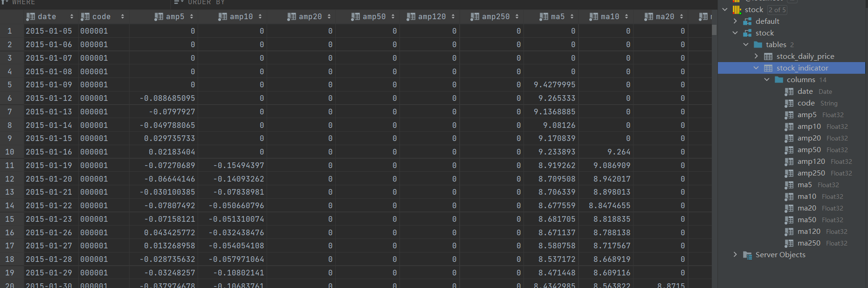This screenshot has height=288, width=868.
Task: Toggle sort arrows on the ma10 header
Action: pyautogui.click(x=626, y=17)
